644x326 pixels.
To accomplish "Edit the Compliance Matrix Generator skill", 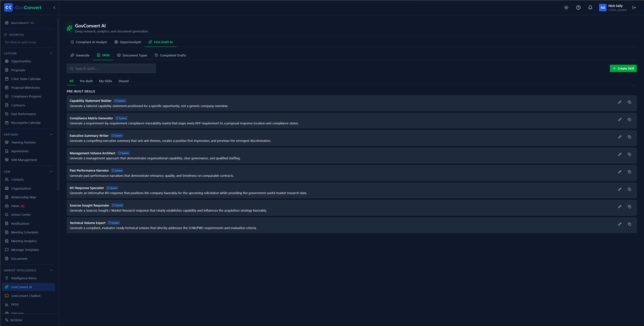I will pos(620,120).
